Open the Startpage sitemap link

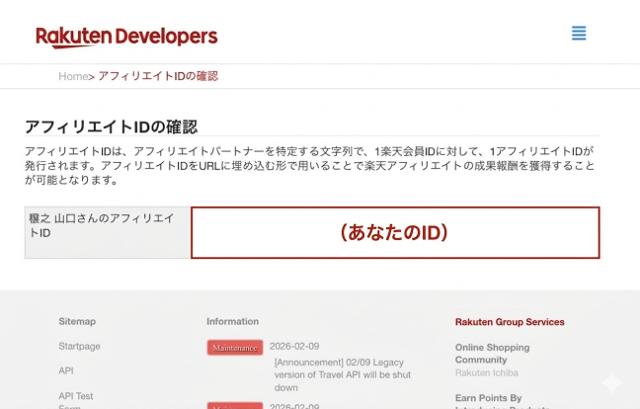coord(79,346)
